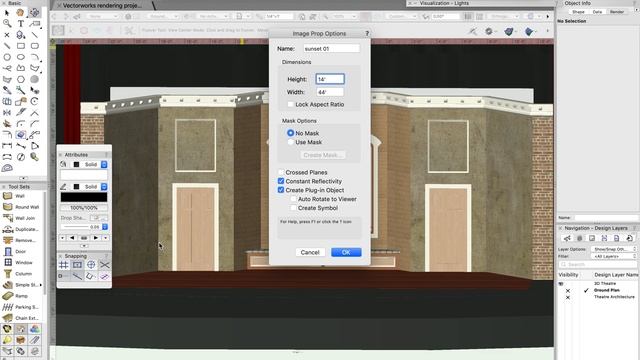
Task: Click the Visualization - Lights palette title
Action: (x=444, y=3)
